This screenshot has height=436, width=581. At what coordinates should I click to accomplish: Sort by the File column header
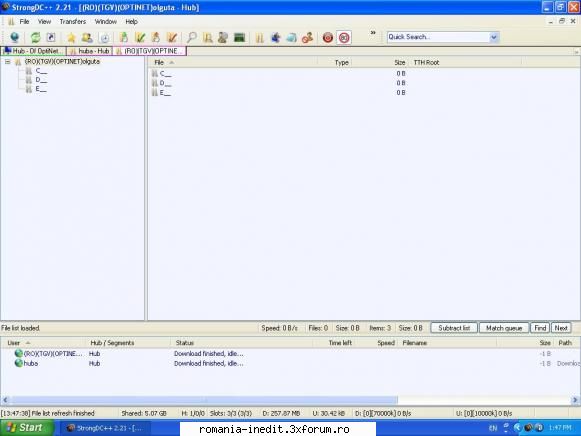pyautogui.click(x=232, y=63)
